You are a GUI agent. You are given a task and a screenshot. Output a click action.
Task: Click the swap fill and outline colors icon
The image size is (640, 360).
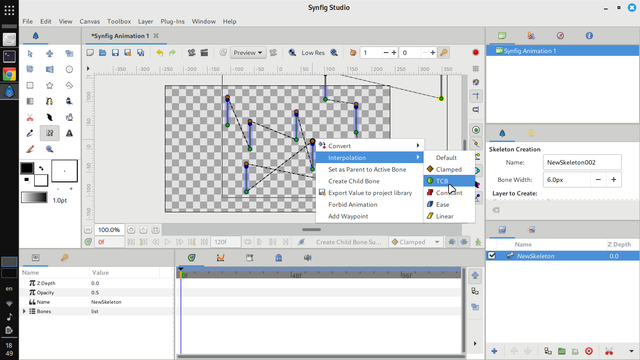pos(41,168)
